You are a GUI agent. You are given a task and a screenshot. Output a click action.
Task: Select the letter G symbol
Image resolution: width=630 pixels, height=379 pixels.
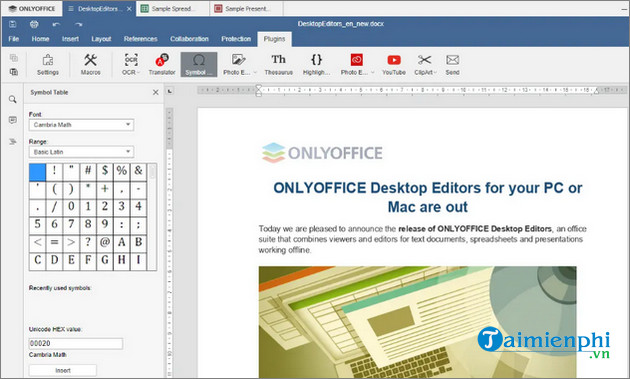click(105, 260)
